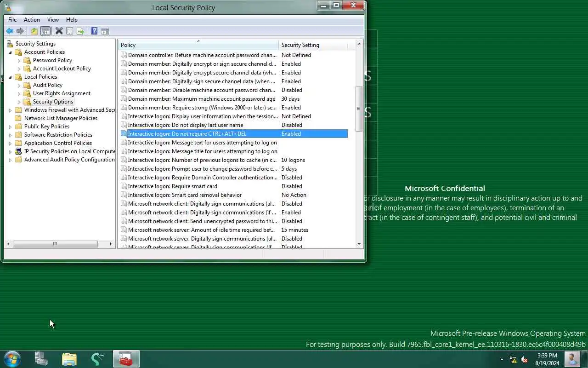Screen dimensions: 588x368
Task: Click the Forward arrow toolbar icon
Action: click(20, 31)
